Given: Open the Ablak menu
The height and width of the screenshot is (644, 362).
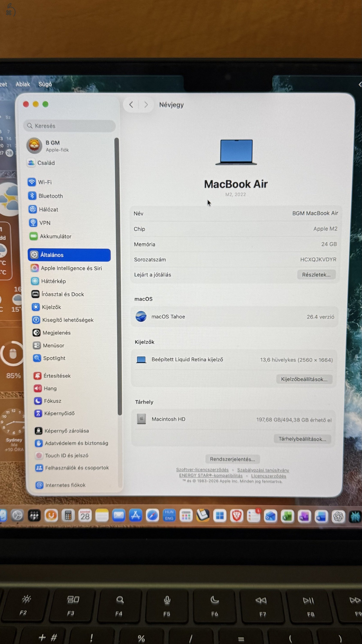Looking at the screenshot, I should 23,85.
